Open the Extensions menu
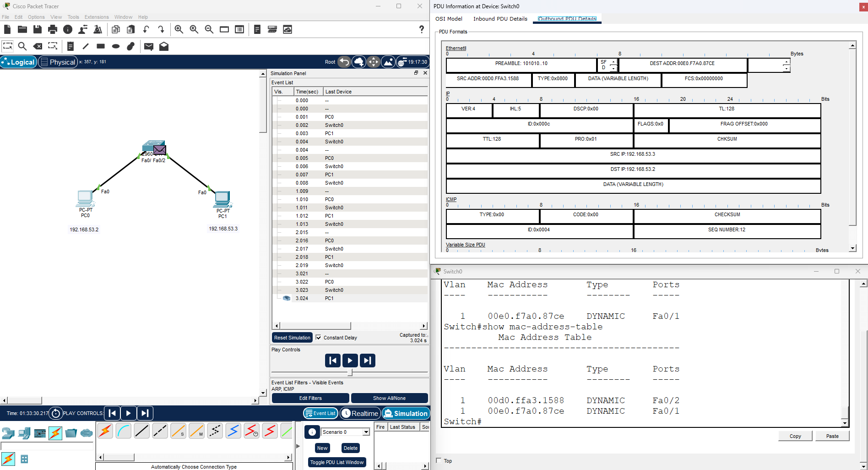868x470 pixels. click(x=97, y=17)
